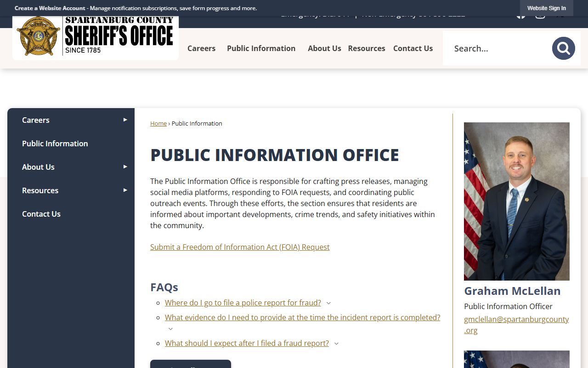Viewport: 588px width, 368px height.
Task: Expand the Careers sidebar submenu arrow
Action: coord(125,120)
